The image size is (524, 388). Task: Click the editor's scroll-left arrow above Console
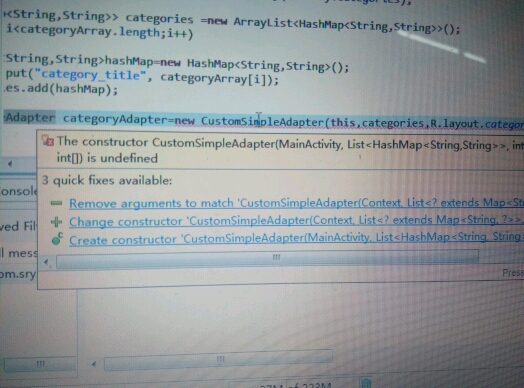(x=10, y=164)
